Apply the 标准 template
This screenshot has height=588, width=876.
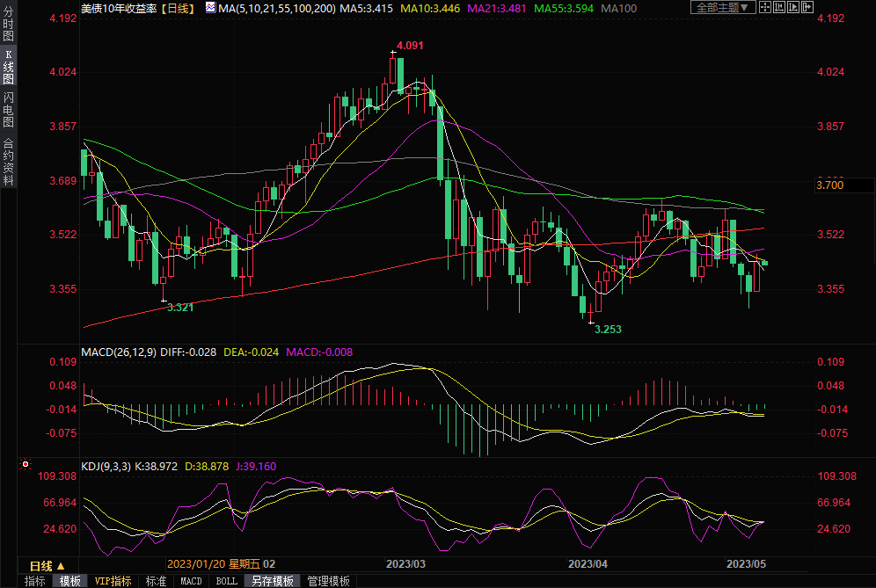pos(156,581)
